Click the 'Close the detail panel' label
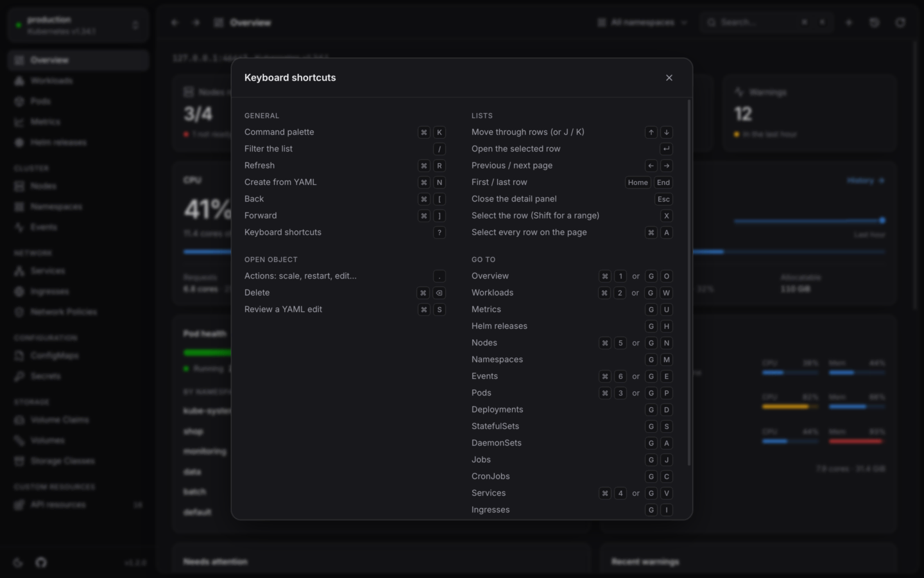 pyautogui.click(x=514, y=199)
